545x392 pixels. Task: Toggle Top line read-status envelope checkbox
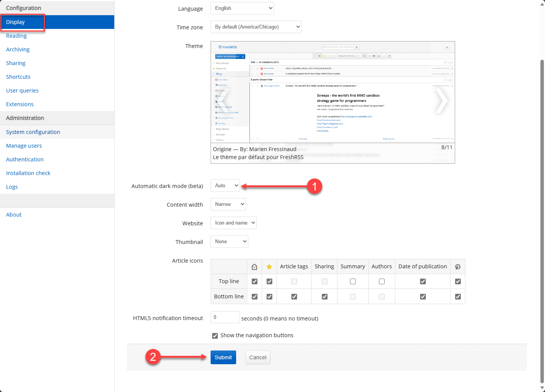click(x=254, y=282)
